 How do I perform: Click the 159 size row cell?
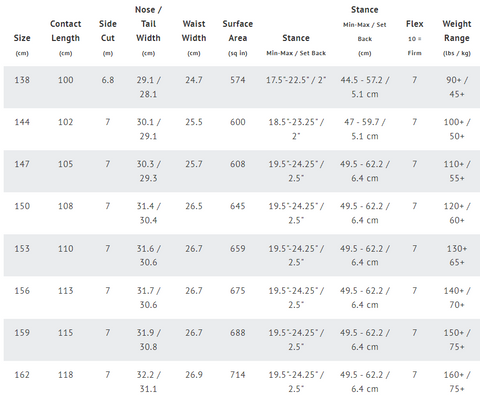pyautogui.click(x=22, y=333)
